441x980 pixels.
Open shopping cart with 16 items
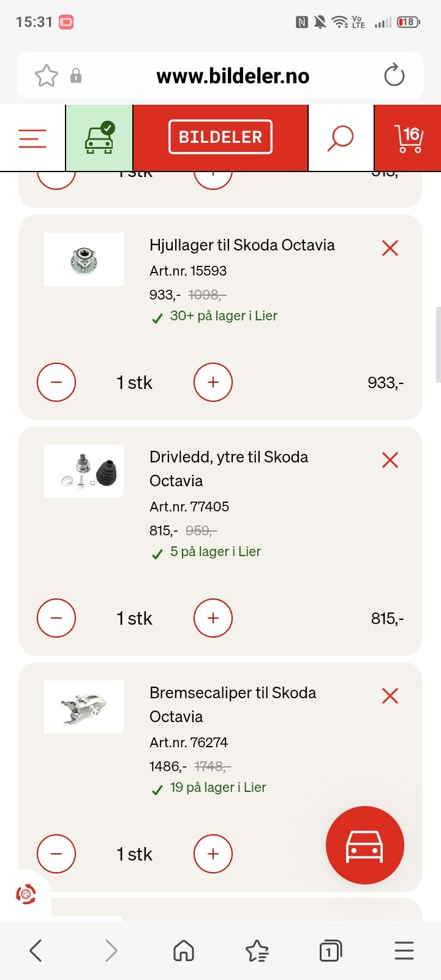tap(409, 138)
